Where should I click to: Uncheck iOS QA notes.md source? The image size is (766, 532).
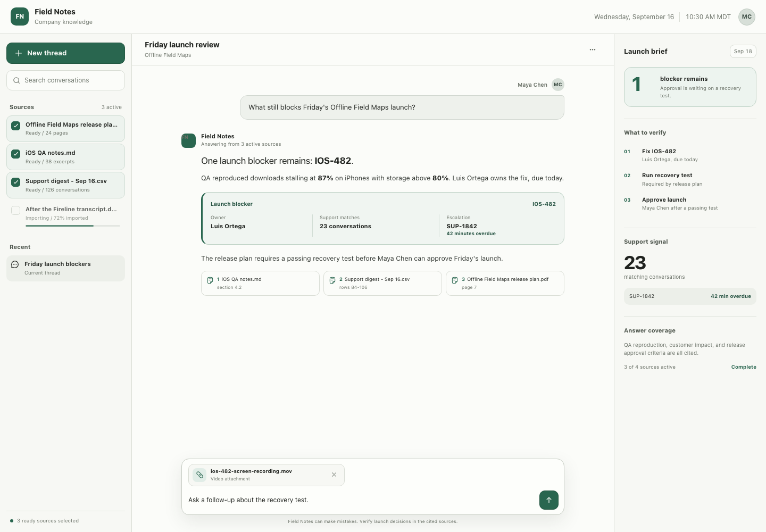pos(16,154)
